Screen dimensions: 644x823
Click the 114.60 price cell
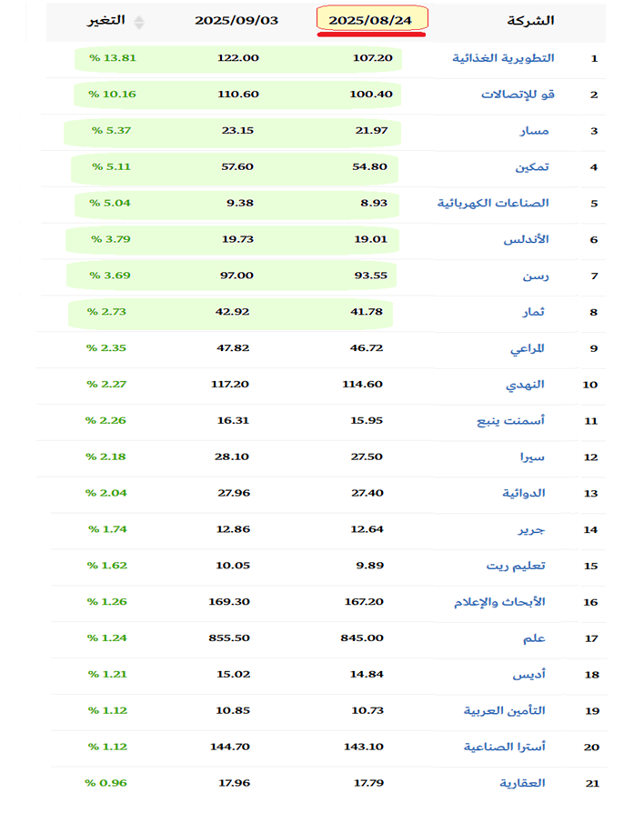(x=363, y=384)
